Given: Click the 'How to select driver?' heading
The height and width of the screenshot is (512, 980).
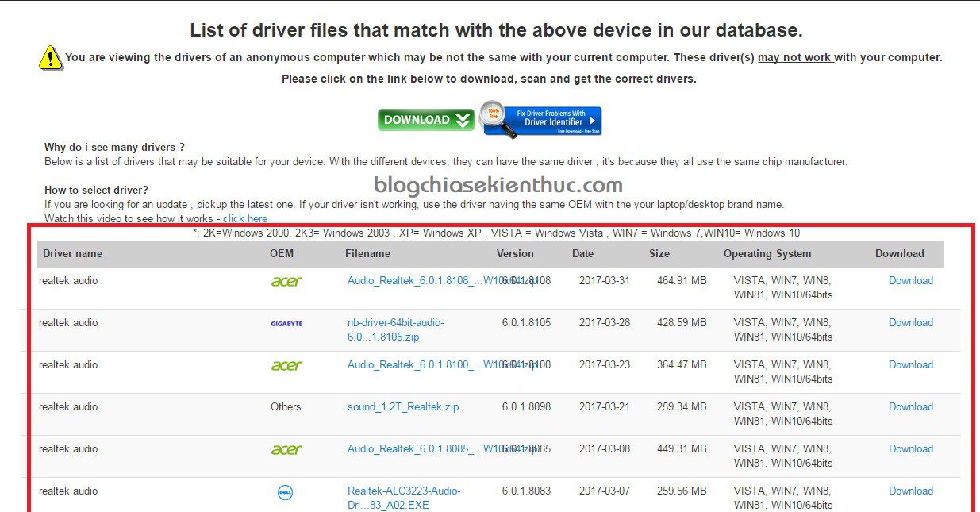Looking at the screenshot, I should click(96, 190).
